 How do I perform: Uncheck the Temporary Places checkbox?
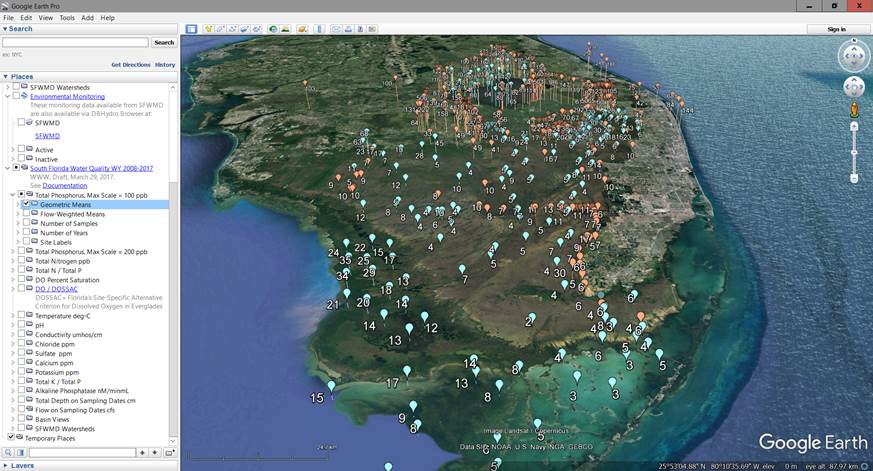[11, 438]
